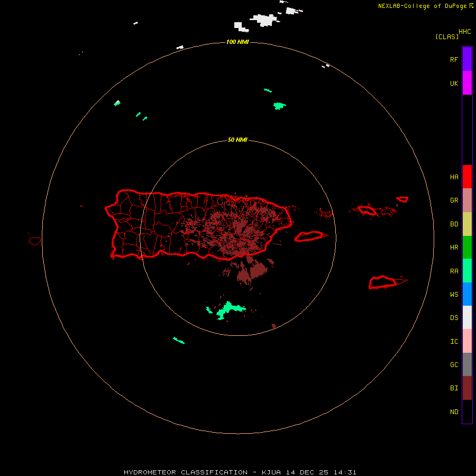The width and height of the screenshot is (476, 476).
Task: Select the 'BD' legend label
Action: [454, 224]
